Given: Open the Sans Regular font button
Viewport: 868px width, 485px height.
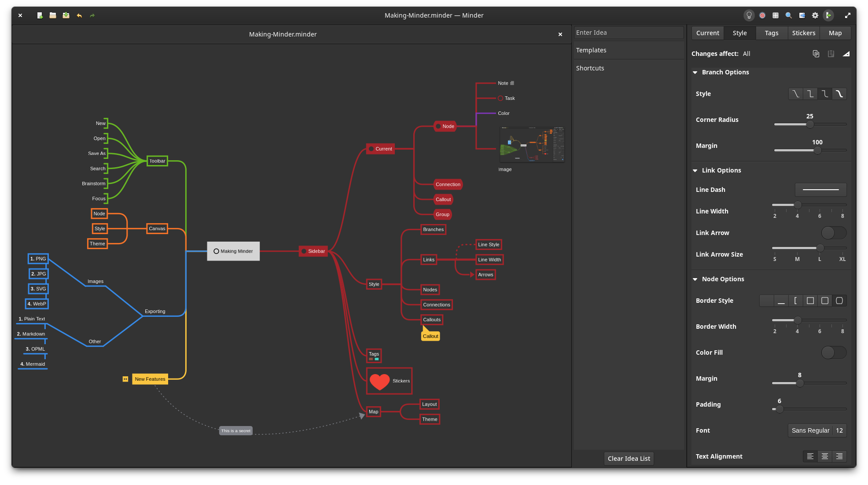Looking at the screenshot, I should click(x=810, y=430).
